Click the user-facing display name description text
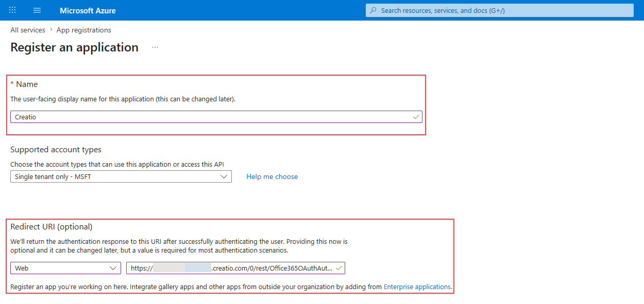 click(x=123, y=99)
